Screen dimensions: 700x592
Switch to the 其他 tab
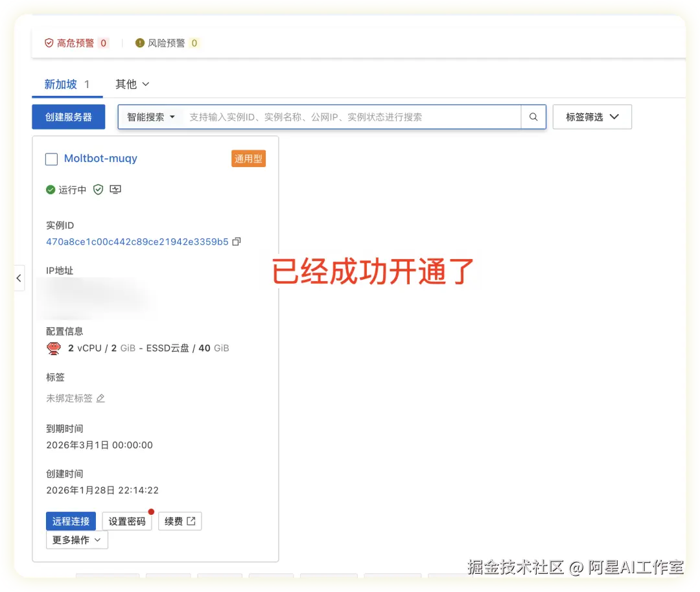(128, 84)
